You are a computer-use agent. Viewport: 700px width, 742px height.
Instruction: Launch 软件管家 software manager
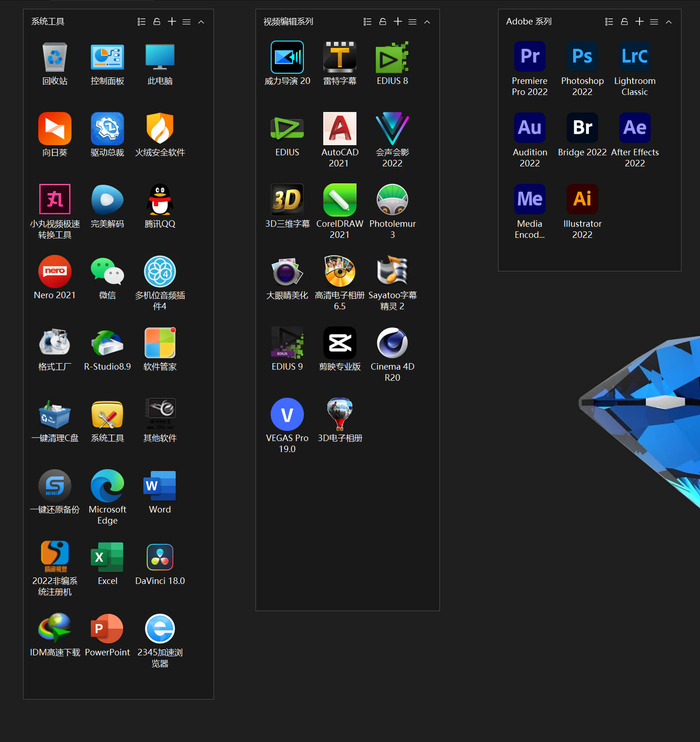pyautogui.click(x=160, y=343)
